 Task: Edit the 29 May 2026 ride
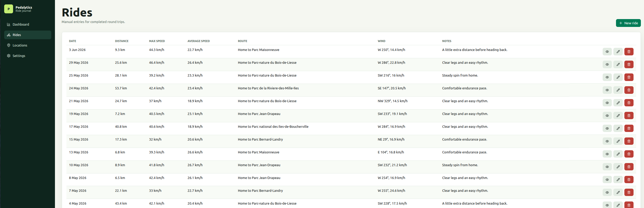tap(618, 65)
